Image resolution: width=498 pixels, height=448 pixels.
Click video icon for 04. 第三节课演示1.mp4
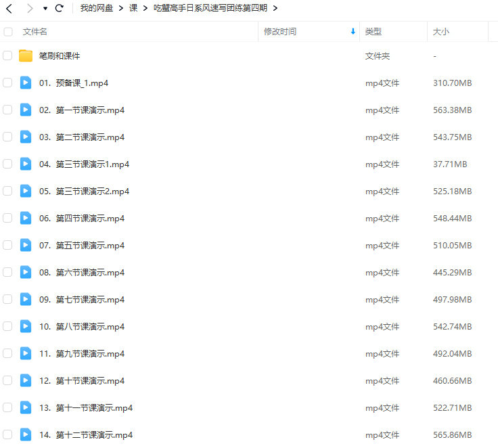[x=26, y=164]
